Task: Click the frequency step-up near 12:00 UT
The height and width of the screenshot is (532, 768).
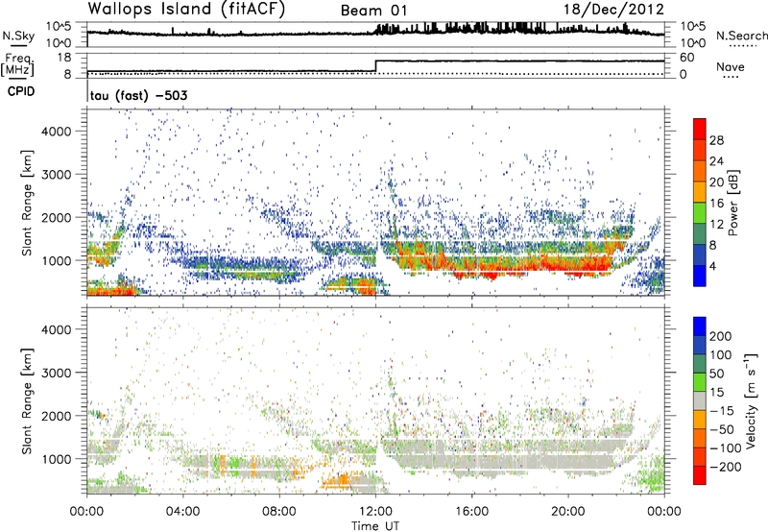Action: tap(375, 66)
